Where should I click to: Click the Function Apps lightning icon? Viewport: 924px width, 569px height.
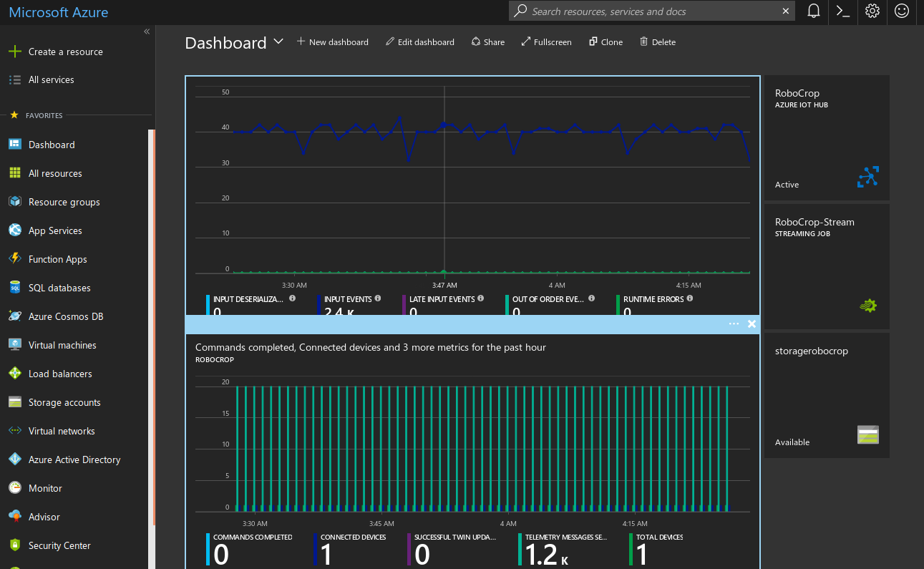click(x=15, y=258)
